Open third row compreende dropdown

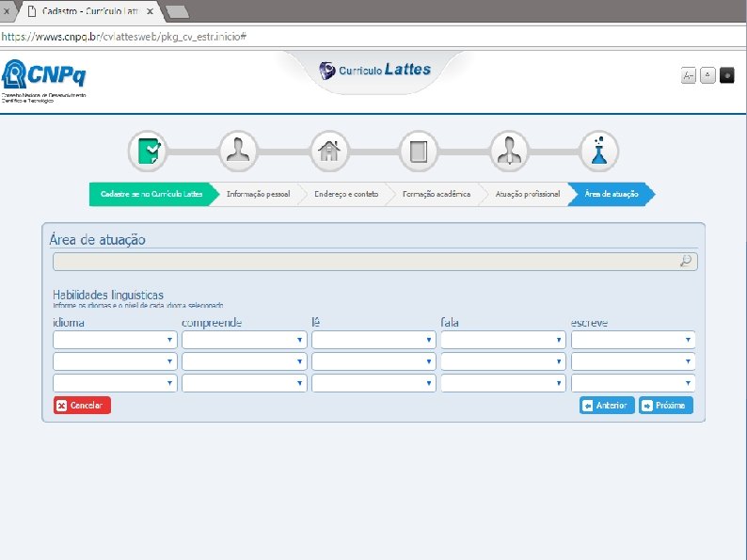tap(244, 383)
